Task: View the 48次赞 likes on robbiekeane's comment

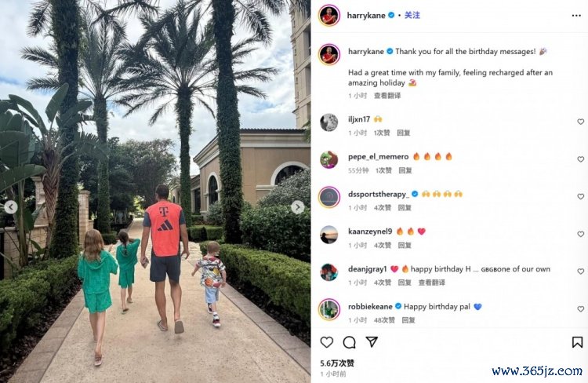Action: (x=384, y=320)
